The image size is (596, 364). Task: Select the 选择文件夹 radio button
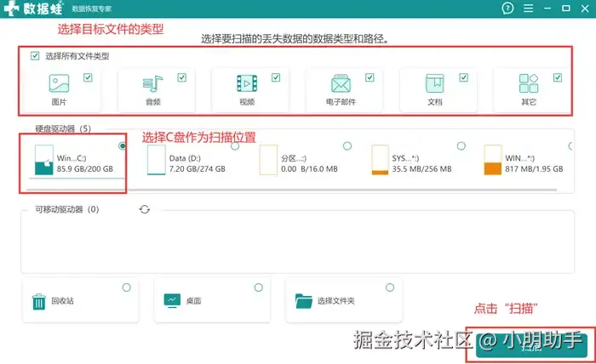[390, 287]
